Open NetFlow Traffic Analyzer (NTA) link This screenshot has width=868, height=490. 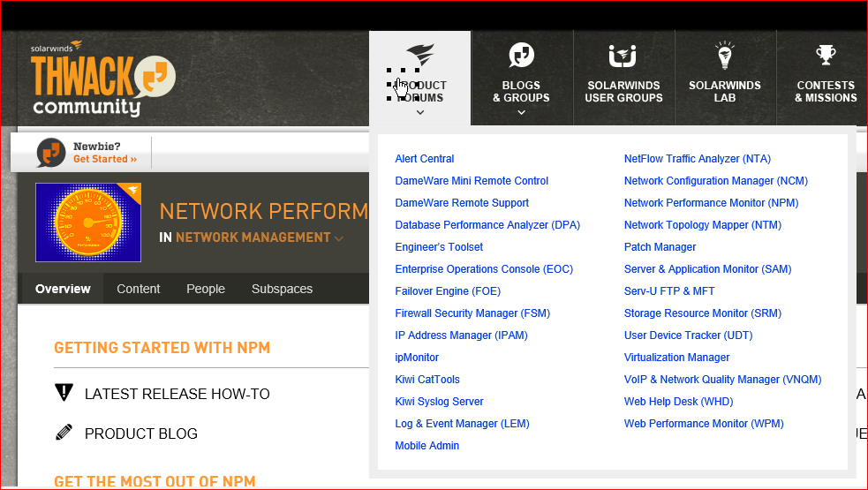tap(698, 158)
